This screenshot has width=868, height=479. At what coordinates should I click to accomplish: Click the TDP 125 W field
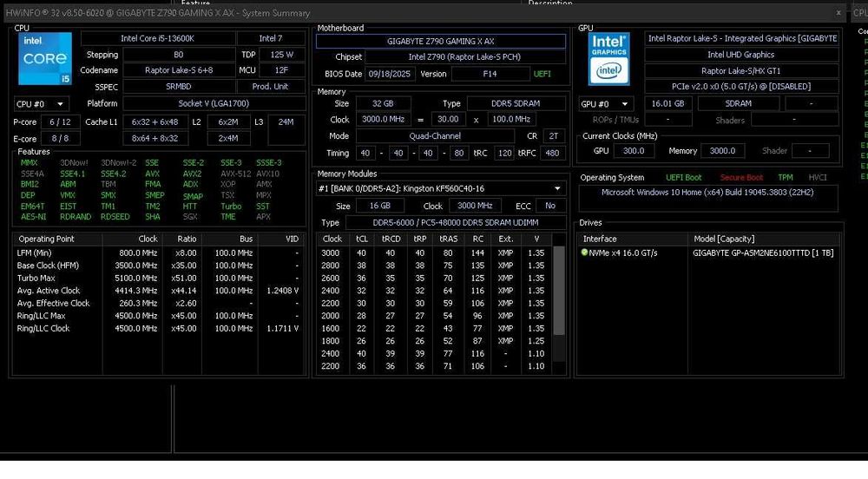tap(282, 54)
